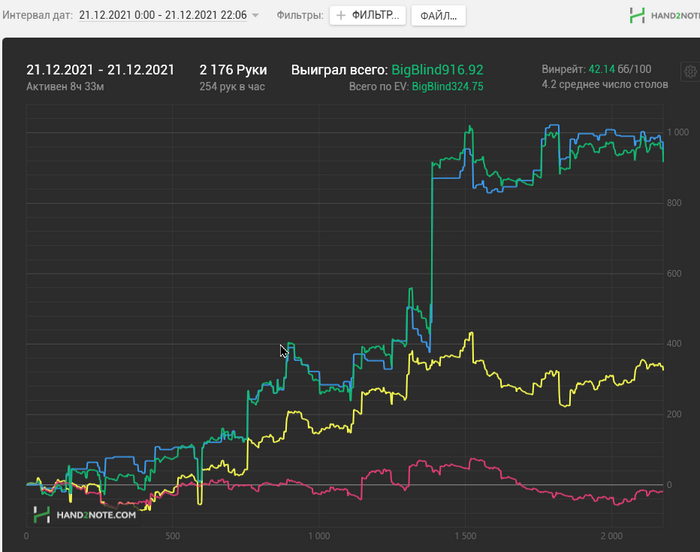This screenshot has width=700, height=552.
Task: Click the 1 000 y-axis label
Action: tap(678, 132)
